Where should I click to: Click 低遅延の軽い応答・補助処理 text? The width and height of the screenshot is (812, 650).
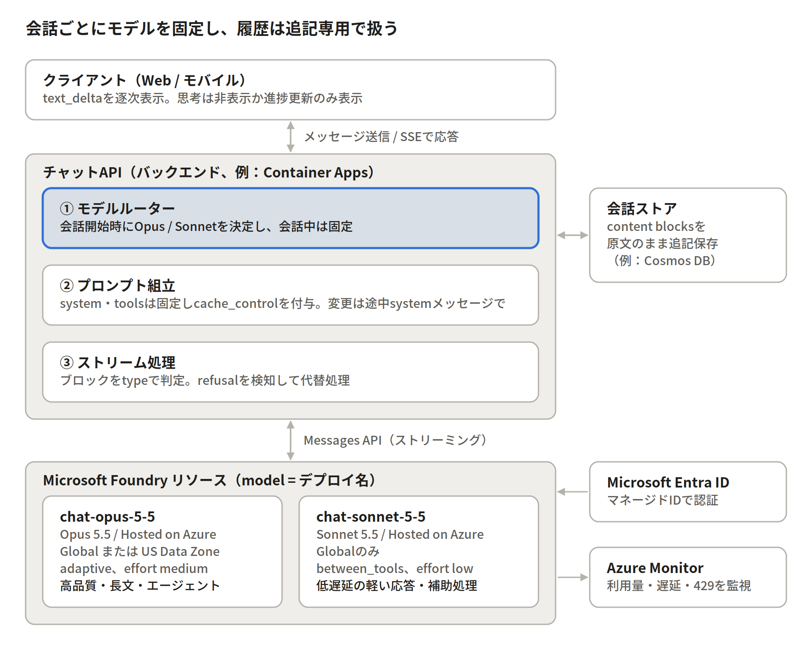point(397,586)
